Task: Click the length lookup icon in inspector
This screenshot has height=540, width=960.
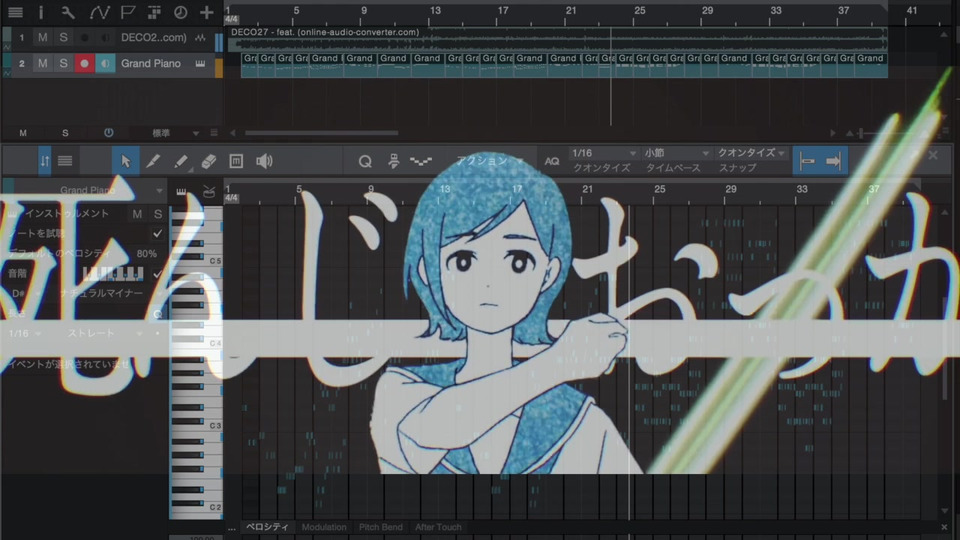Action: tap(158, 313)
